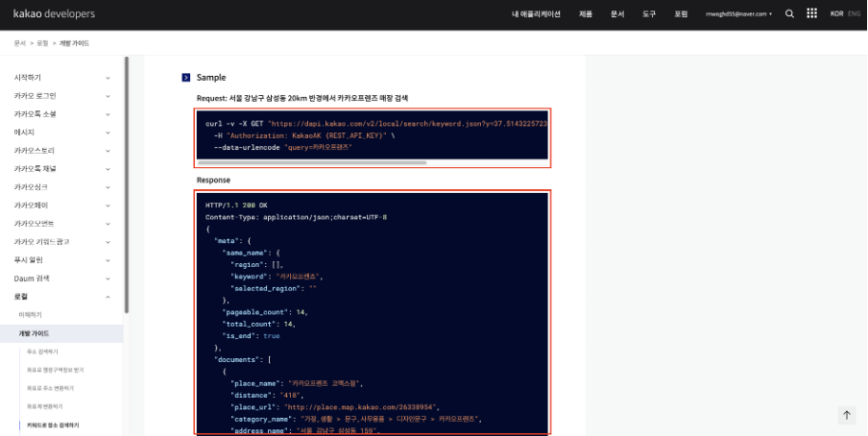Image resolution: width=868 pixels, height=436 pixels.
Task: Open the 도구 menu
Action: pos(649,14)
